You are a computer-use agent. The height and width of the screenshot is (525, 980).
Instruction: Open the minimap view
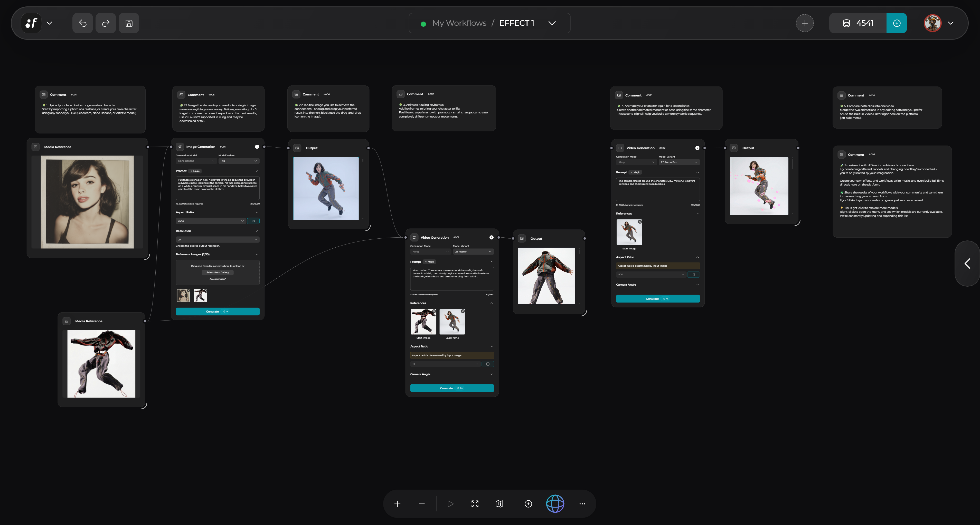click(499, 504)
